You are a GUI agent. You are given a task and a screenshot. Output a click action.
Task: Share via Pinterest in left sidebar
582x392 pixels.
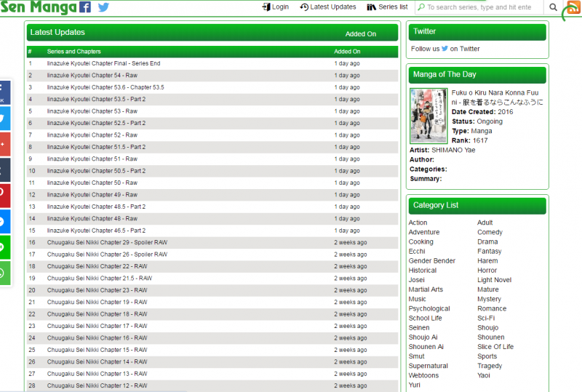click(4, 195)
